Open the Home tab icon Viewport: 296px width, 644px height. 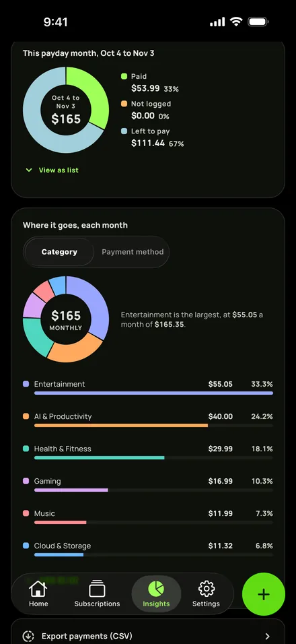[x=38, y=589]
